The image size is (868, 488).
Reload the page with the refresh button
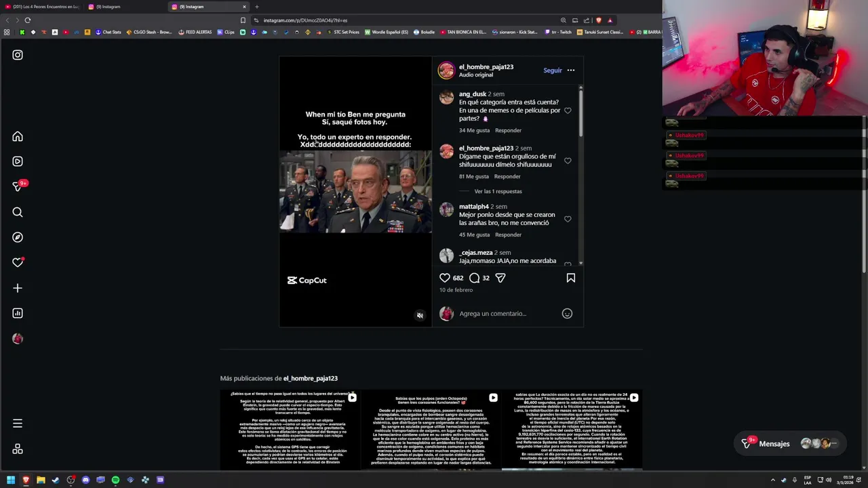point(27,20)
